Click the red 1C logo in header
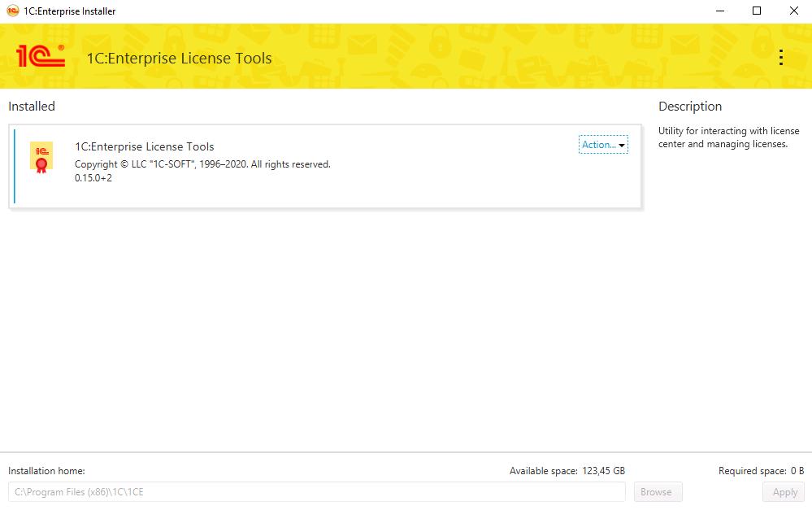This screenshot has width=812, height=510. click(x=41, y=55)
